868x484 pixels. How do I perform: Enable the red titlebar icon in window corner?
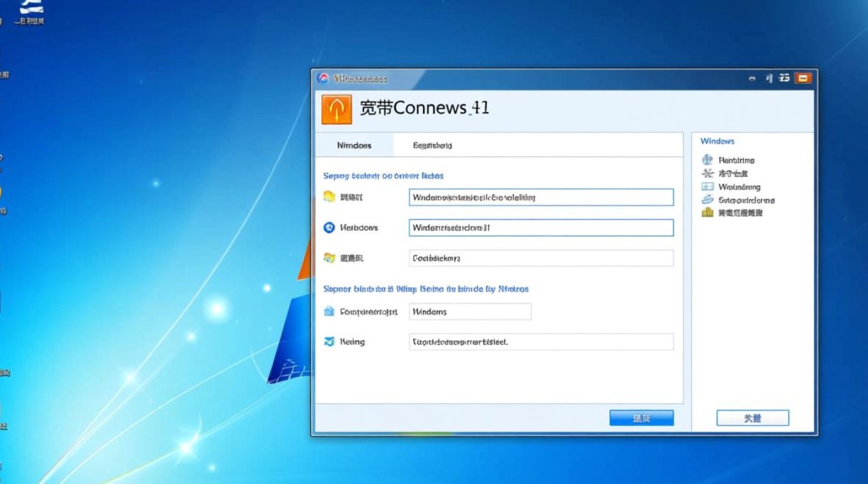click(803, 77)
